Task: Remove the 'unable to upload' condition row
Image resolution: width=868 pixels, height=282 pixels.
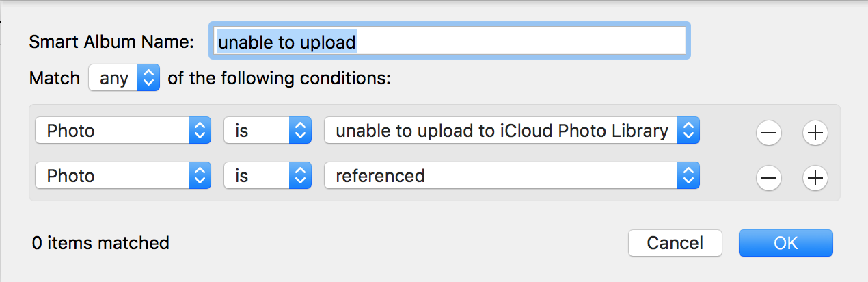Action: [769, 133]
